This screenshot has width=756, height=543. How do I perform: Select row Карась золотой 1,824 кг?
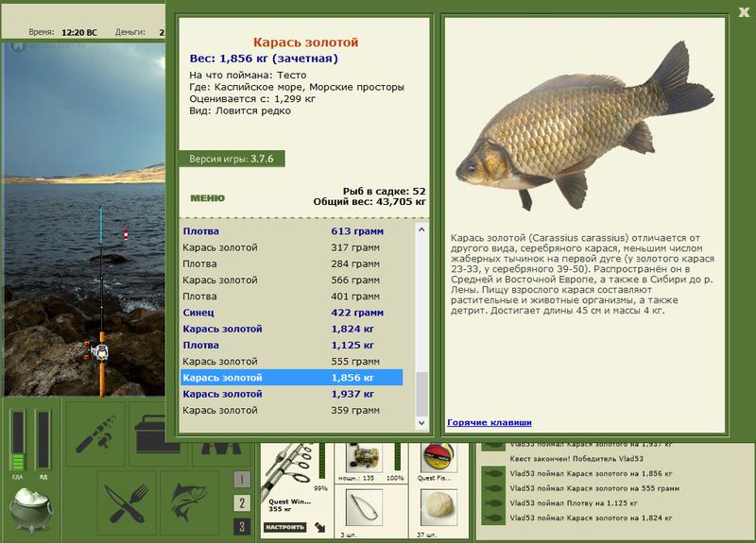(291, 329)
